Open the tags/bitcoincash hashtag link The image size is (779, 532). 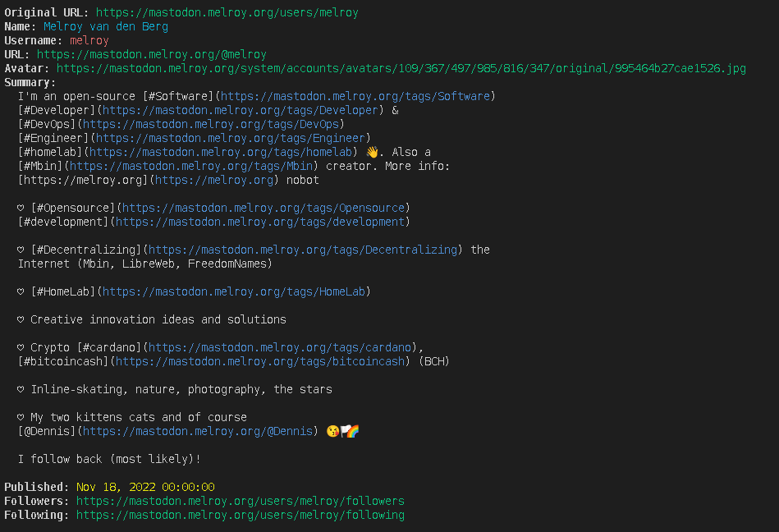click(260, 360)
